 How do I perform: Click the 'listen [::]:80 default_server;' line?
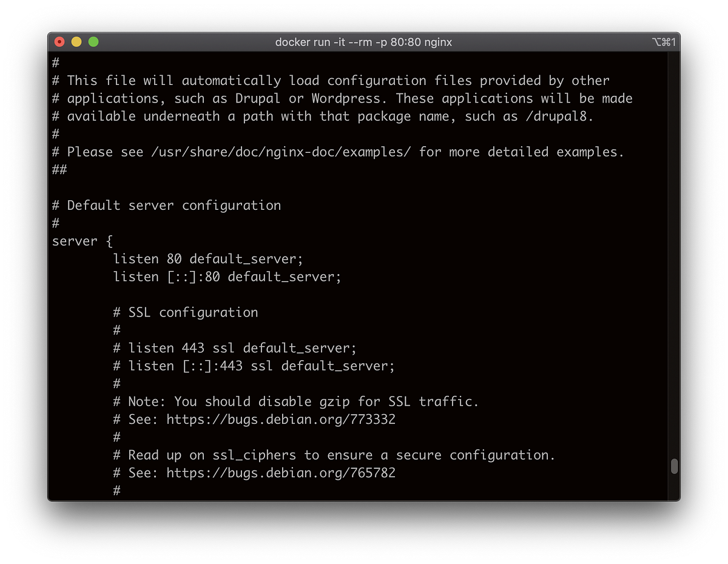coord(226,277)
